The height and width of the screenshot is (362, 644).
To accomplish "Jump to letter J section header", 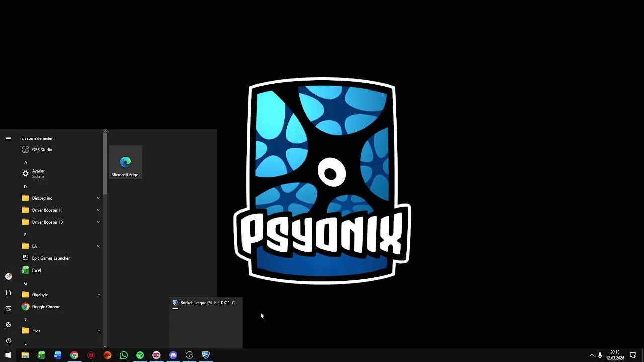I will [x=25, y=319].
